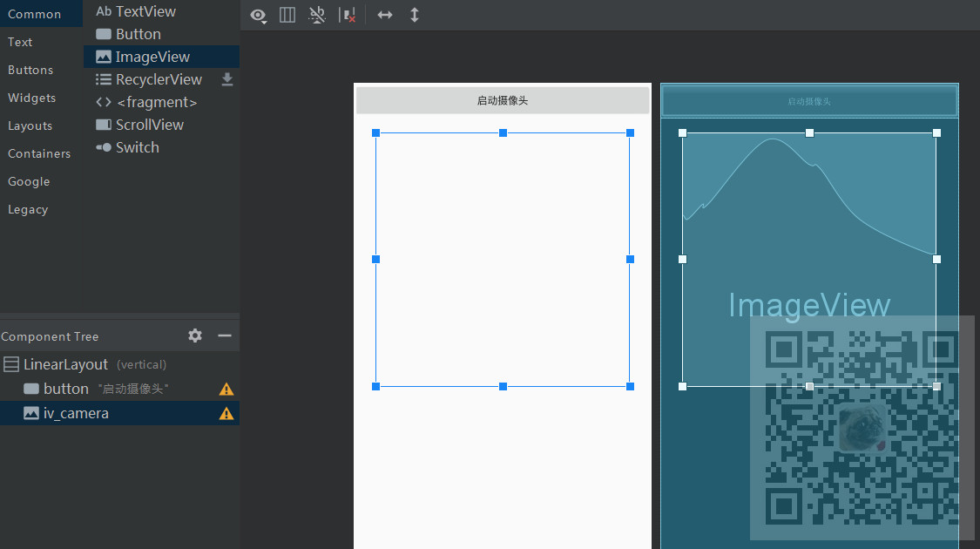Image resolution: width=980 pixels, height=549 pixels.
Task: Expand vertically using the vertical arrows icon
Action: click(x=415, y=15)
